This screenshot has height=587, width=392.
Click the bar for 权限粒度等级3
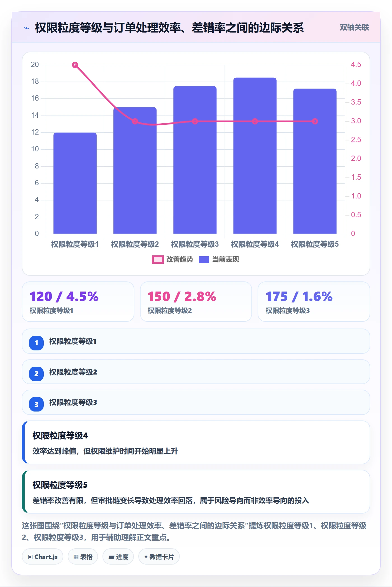(195, 160)
